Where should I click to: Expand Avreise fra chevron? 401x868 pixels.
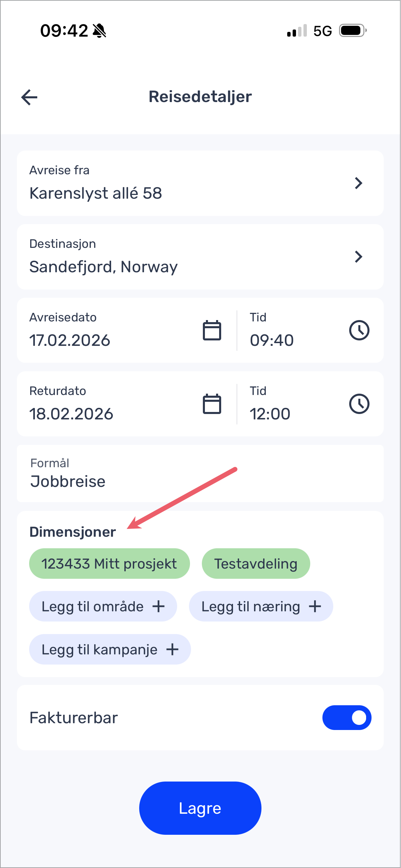tap(358, 183)
